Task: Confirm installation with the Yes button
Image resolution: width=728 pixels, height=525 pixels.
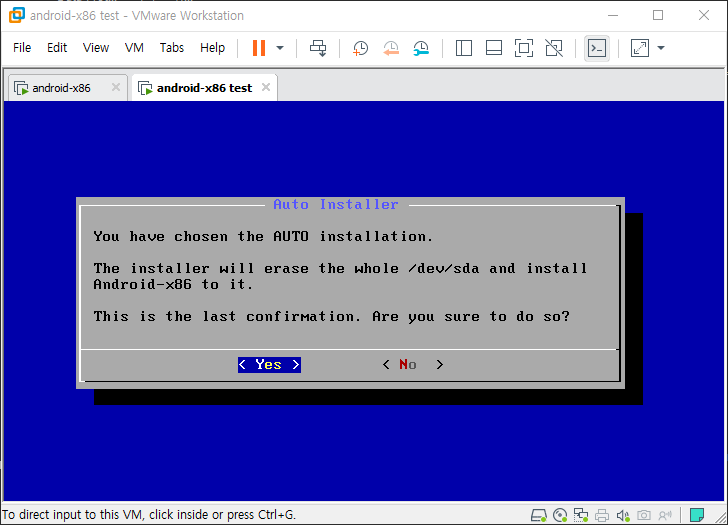Action: pos(269,365)
